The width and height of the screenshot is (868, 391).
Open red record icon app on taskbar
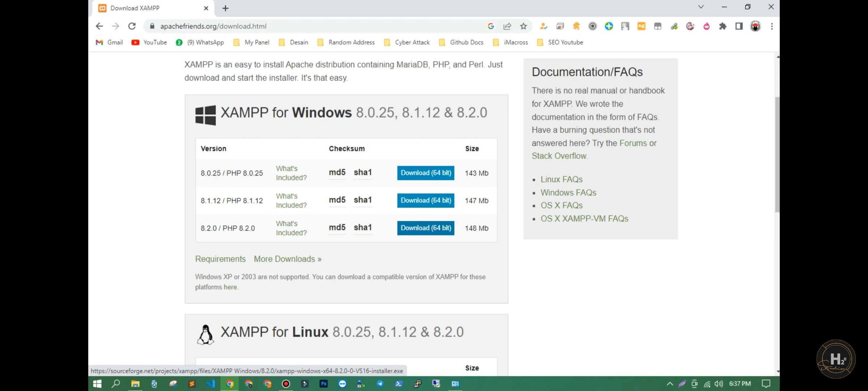coord(286,384)
